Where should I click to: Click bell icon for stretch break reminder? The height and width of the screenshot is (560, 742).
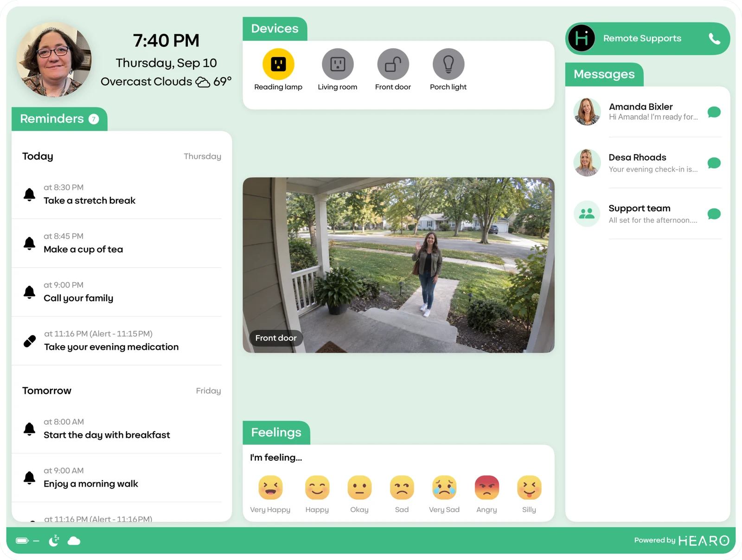[x=29, y=194]
